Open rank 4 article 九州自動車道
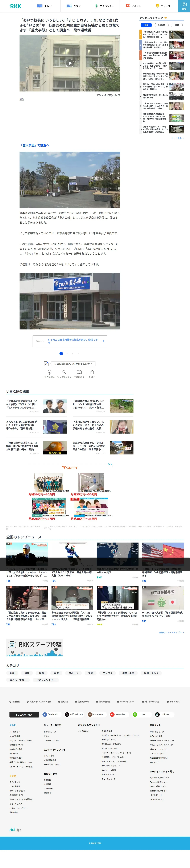This screenshot has width=190, height=868. pyautogui.click(x=162, y=66)
